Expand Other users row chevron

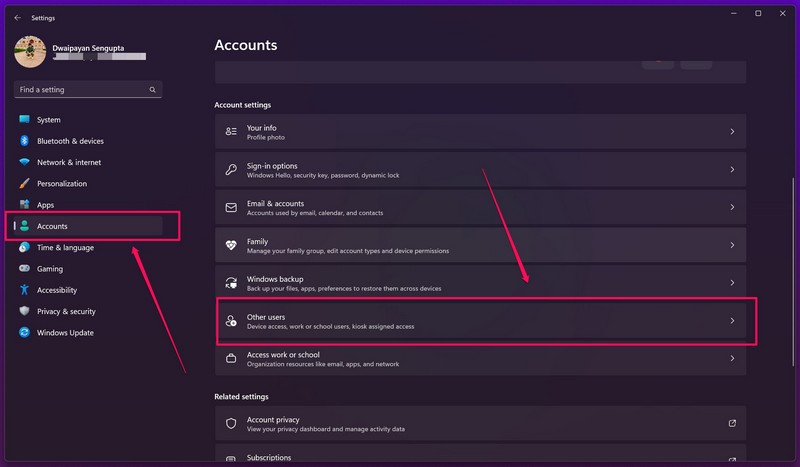(732, 321)
